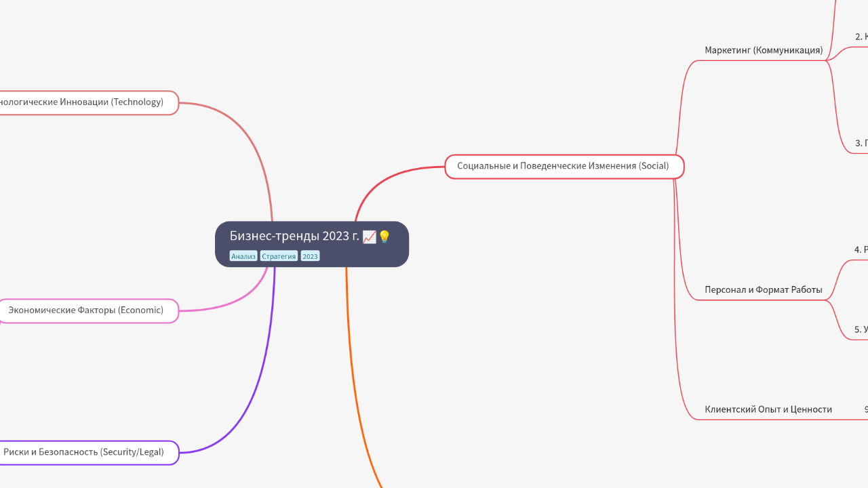Collapse the 'Социальные и Поведенческие Изменения (Social)' branch
Screen dimensions: 868x488
684,166
